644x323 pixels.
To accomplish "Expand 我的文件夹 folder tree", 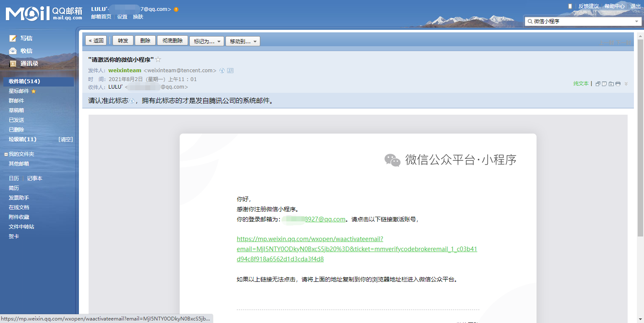I will coord(6,154).
